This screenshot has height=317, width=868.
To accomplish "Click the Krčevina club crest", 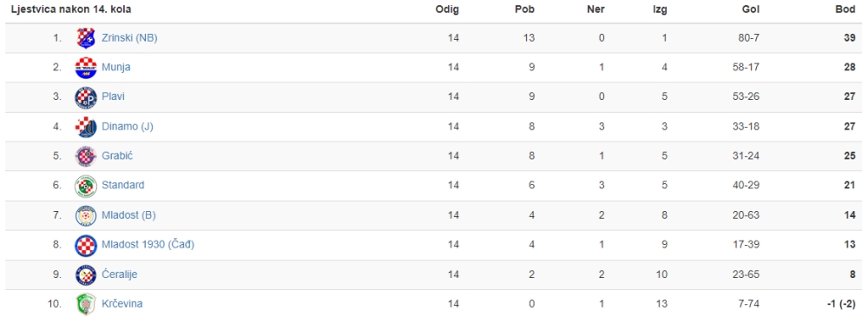I will 86,304.
